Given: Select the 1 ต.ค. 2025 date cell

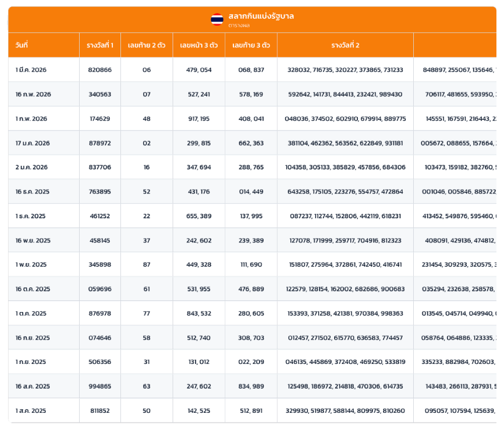Looking at the screenshot, I should (x=31, y=314).
